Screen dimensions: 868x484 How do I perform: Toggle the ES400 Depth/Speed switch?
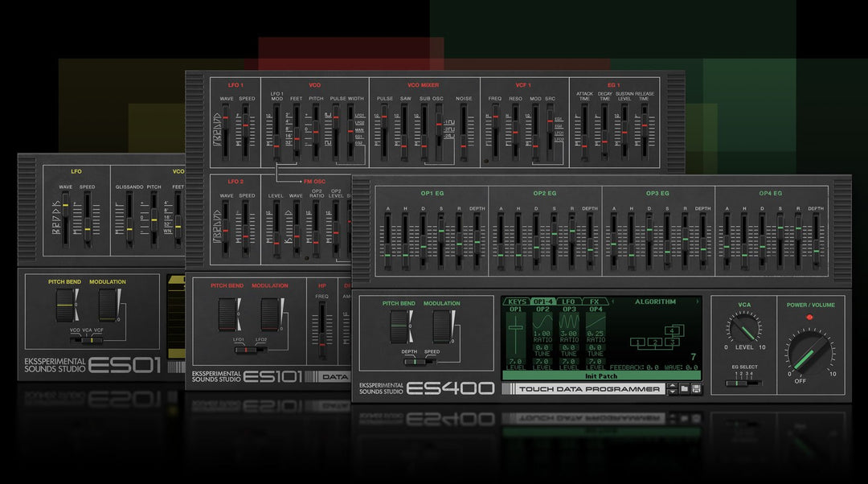420,362
